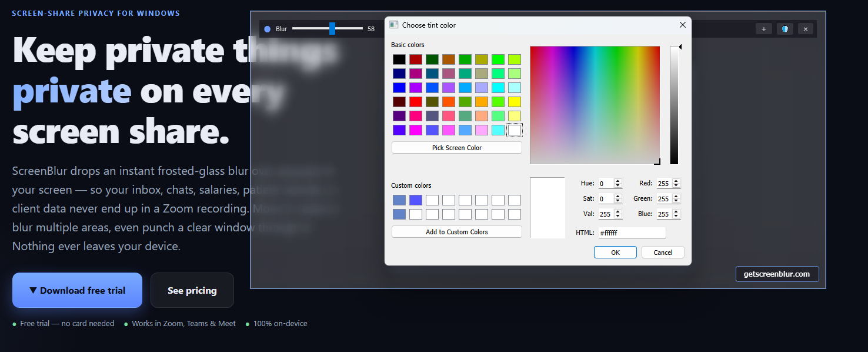Image resolution: width=868 pixels, height=352 pixels.
Task: Click the black arrow marker on brightness strip
Action: coord(680,47)
